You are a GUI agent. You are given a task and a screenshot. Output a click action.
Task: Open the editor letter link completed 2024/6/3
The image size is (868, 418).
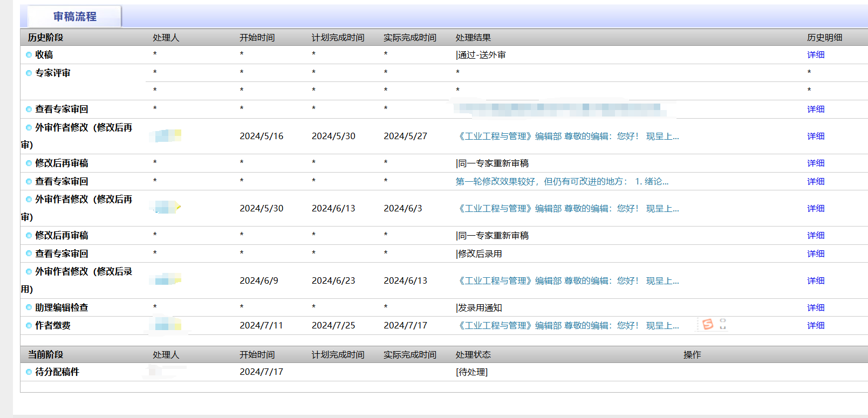[568, 209]
